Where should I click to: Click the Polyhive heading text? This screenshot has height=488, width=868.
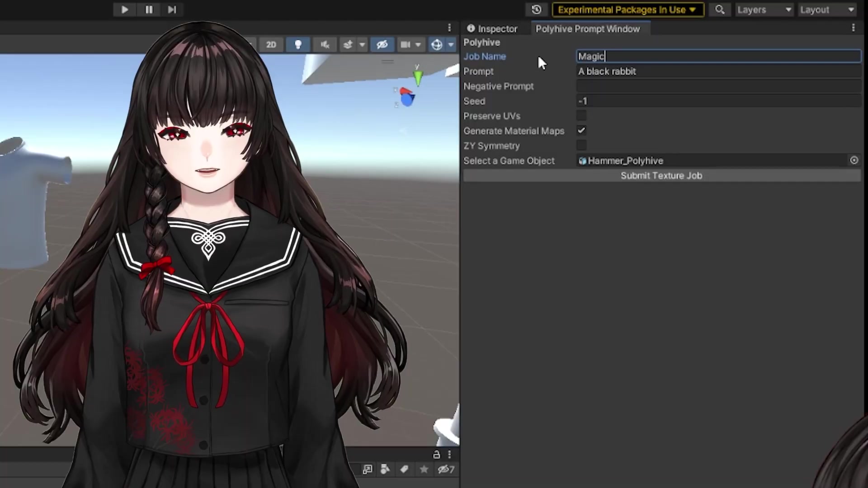click(481, 42)
